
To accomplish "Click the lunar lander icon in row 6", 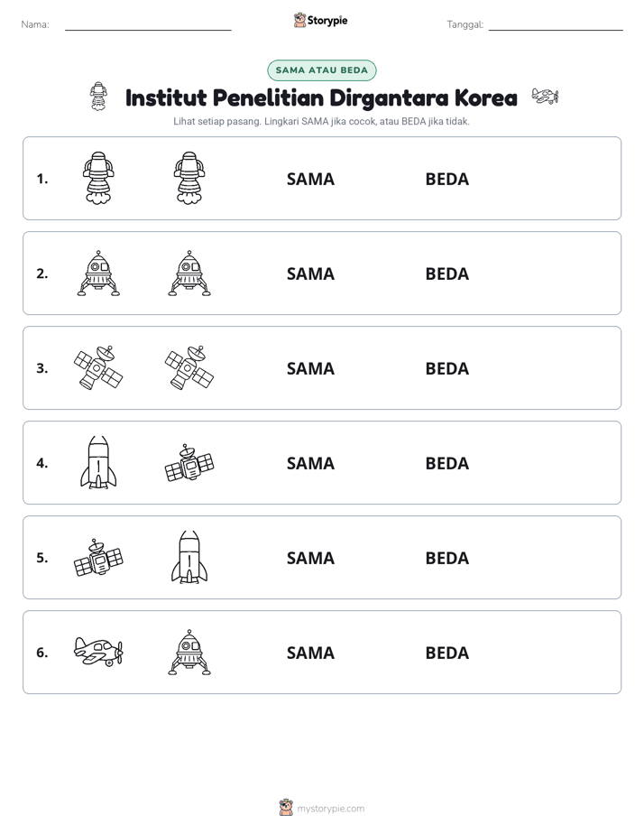I will coord(189,652).
